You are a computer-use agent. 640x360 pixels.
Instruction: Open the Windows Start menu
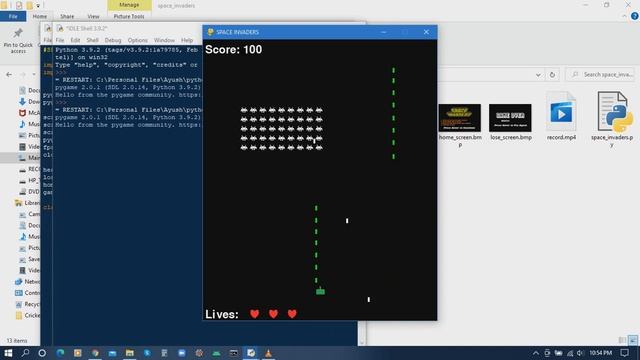tap(8, 353)
